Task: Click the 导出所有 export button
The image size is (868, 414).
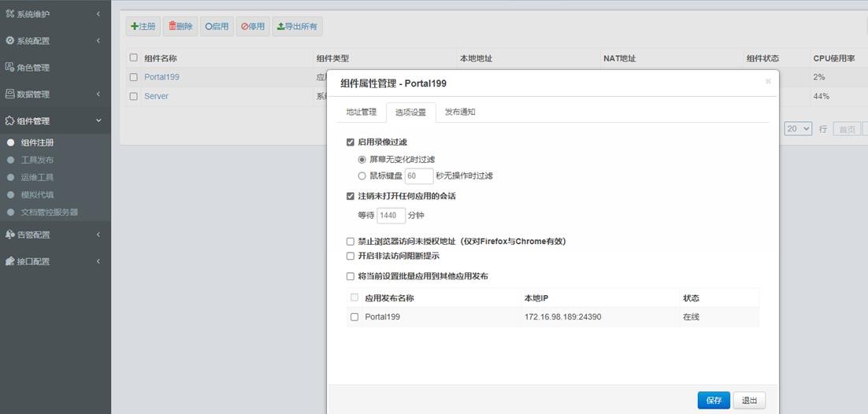Action: click(297, 26)
